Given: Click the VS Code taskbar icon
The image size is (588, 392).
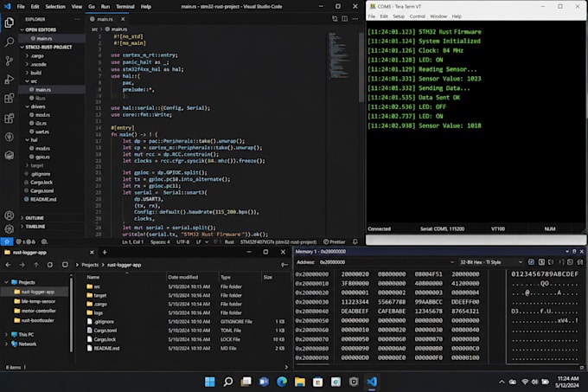Looking at the screenshot, I should 372,382.
